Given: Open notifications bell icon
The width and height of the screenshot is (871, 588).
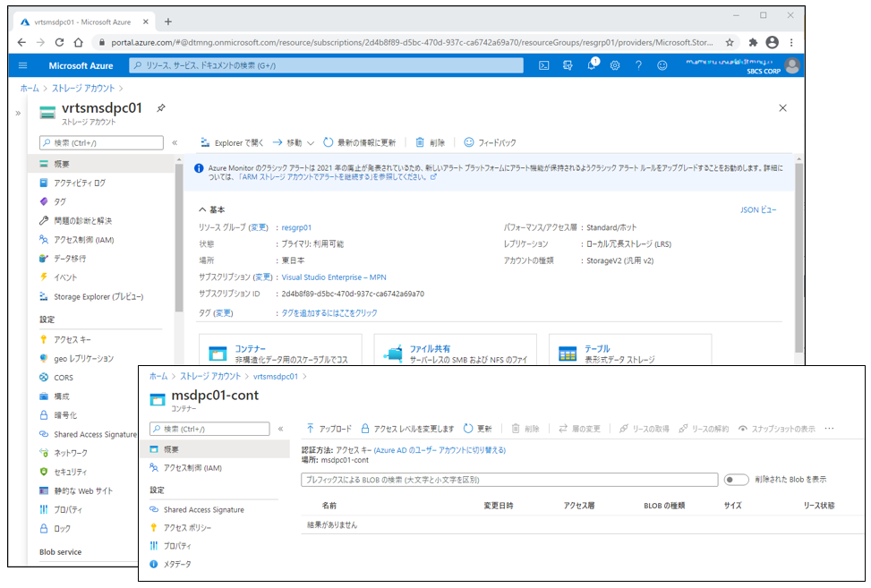Looking at the screenshot, I should point(592,65).
